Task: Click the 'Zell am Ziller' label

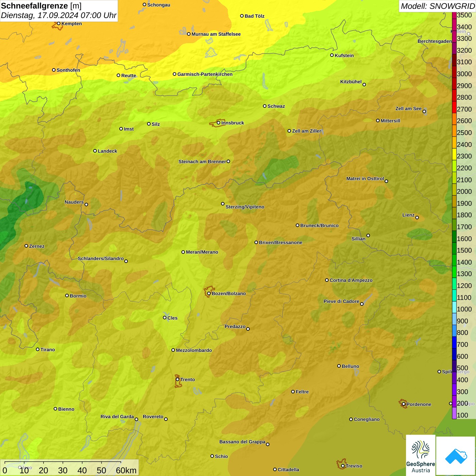Action: coord(306,131)
